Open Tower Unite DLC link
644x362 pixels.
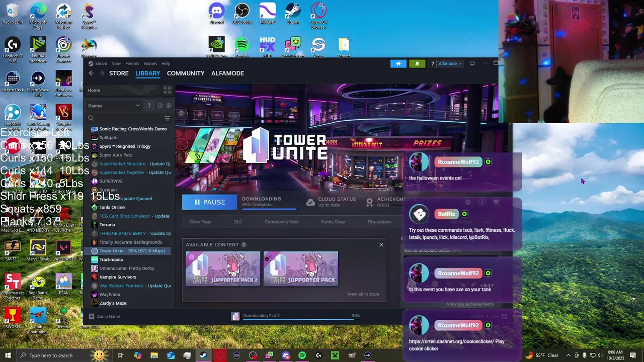[238, 222]
